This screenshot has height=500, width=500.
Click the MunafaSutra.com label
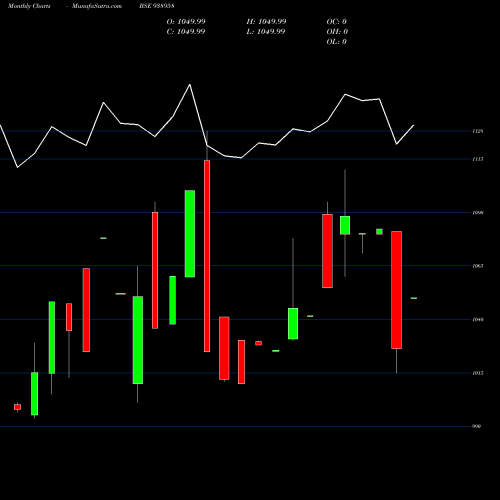pos(97,6)
